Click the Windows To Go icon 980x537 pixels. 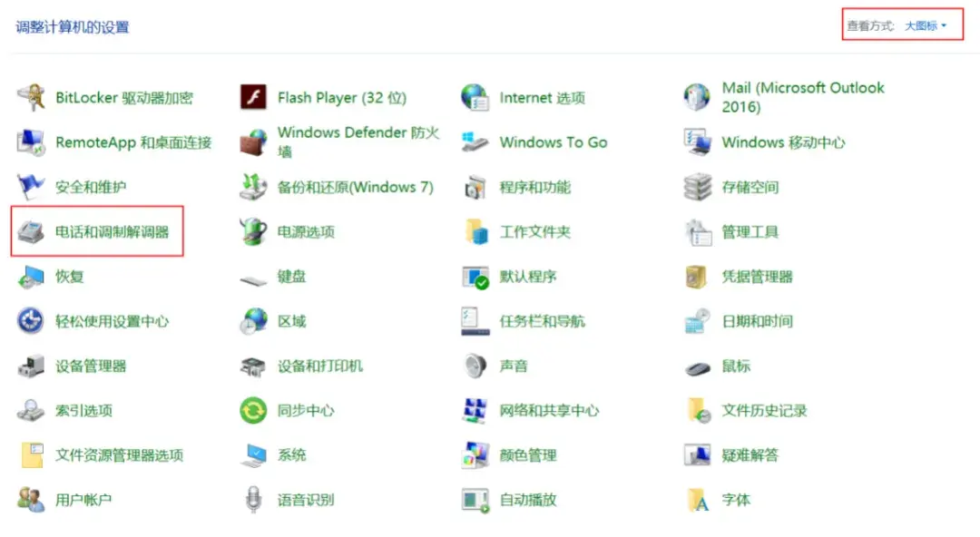pyautogui.click(x=475, y=142)
